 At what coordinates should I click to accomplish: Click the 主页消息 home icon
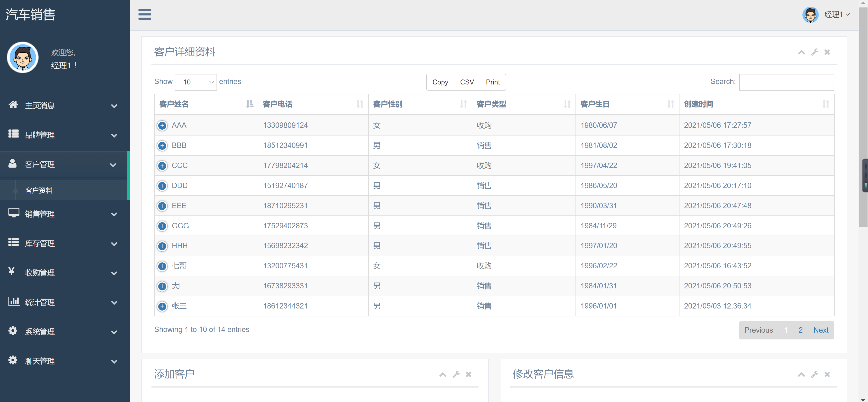(x=13, y=105)
